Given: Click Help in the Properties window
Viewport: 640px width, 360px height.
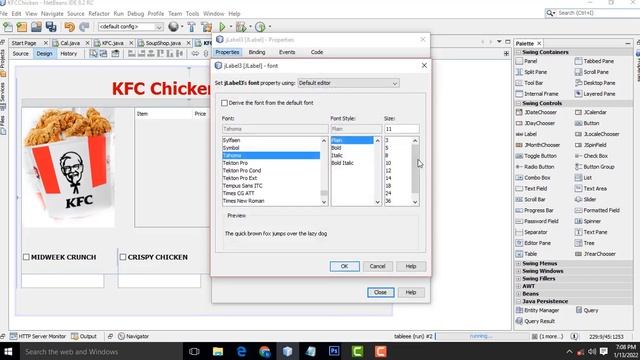Looking at the screenshot, I should pos(411,293).
